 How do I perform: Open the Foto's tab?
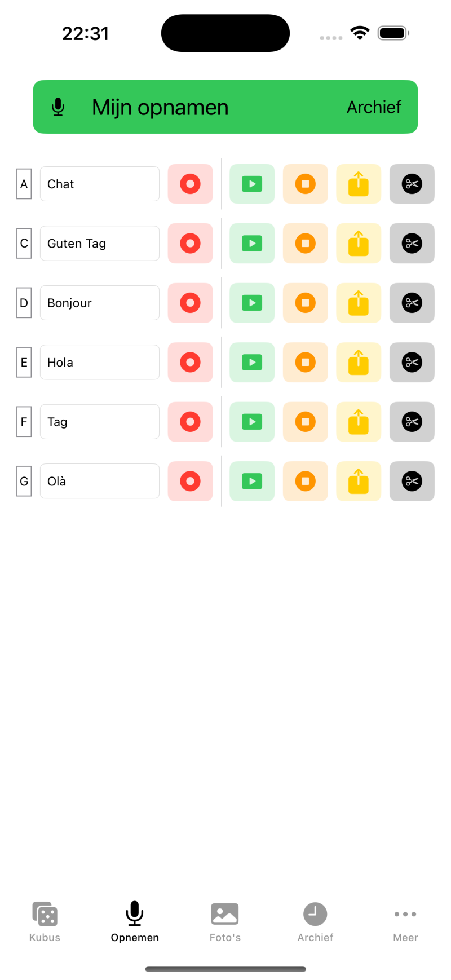225,921
